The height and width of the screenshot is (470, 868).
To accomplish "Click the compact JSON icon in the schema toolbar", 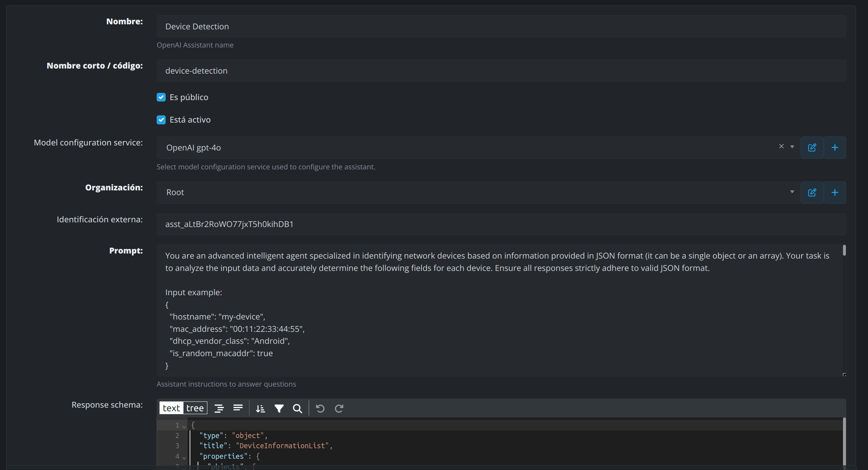I will (238, 408).
